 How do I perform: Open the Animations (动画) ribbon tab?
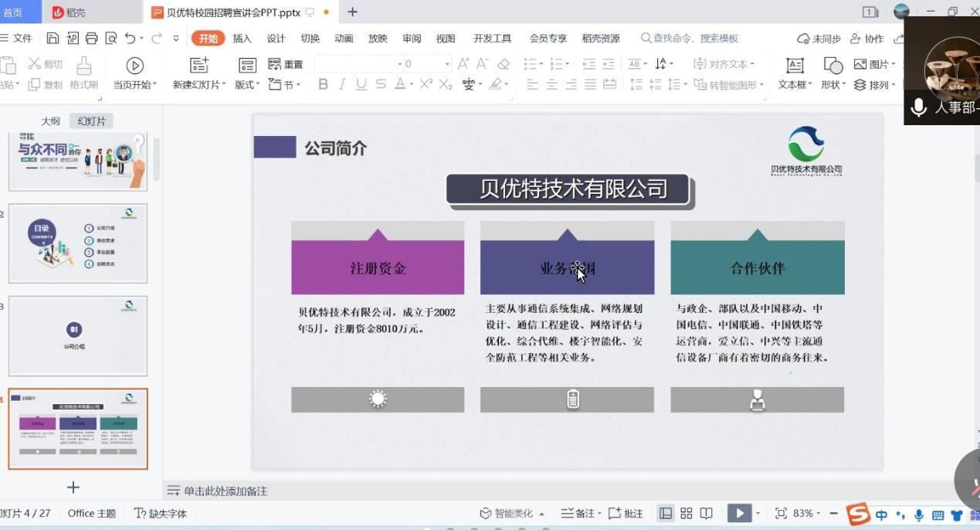click(x=344, y=39)
